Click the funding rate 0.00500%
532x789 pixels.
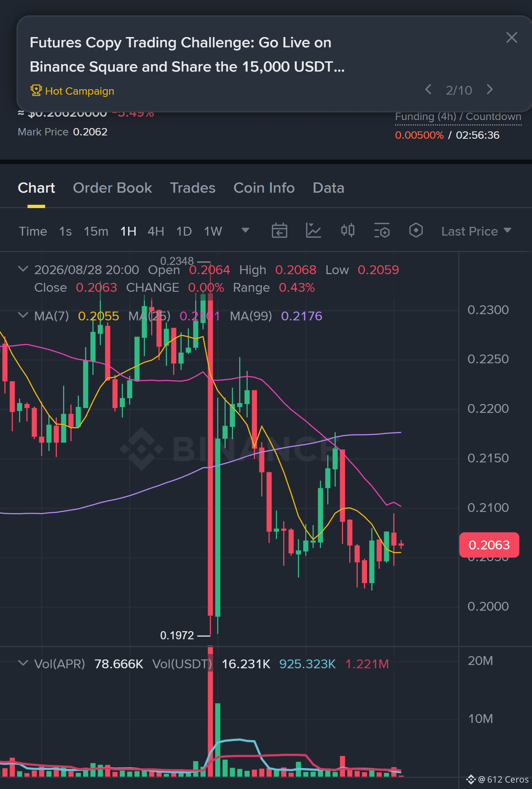click(419, 135)
